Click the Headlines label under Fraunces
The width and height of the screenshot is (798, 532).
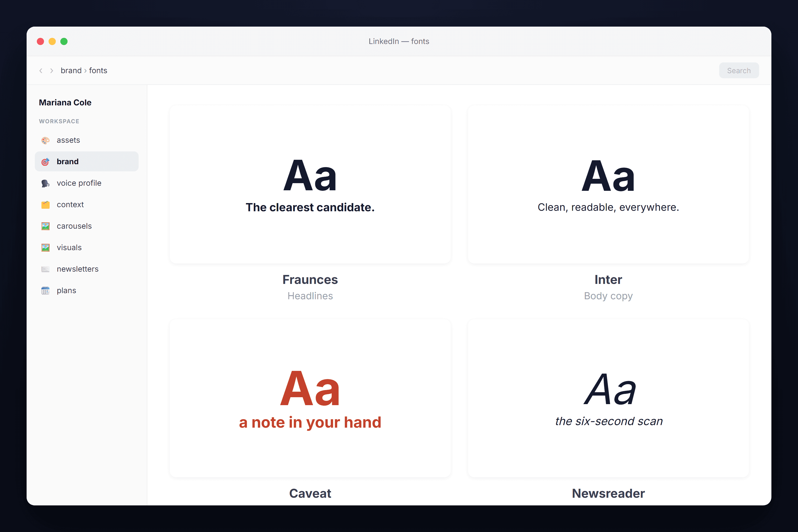[x=310, y=296]
